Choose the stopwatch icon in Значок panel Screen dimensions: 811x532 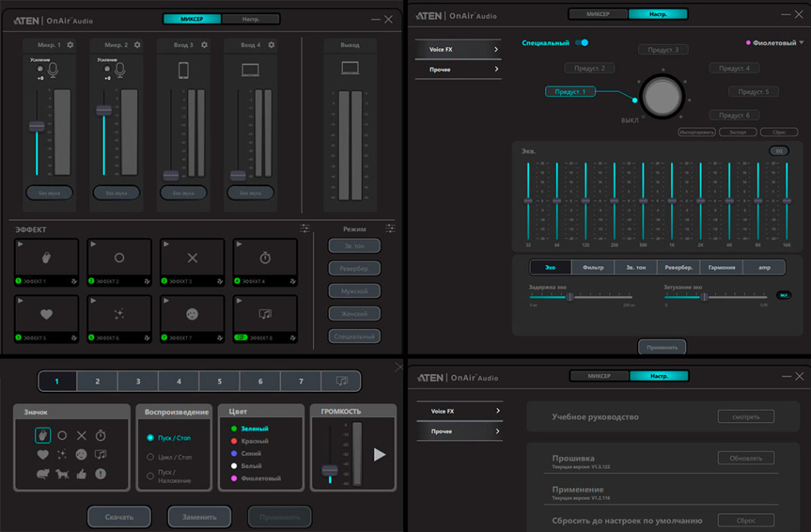point(101,435)
